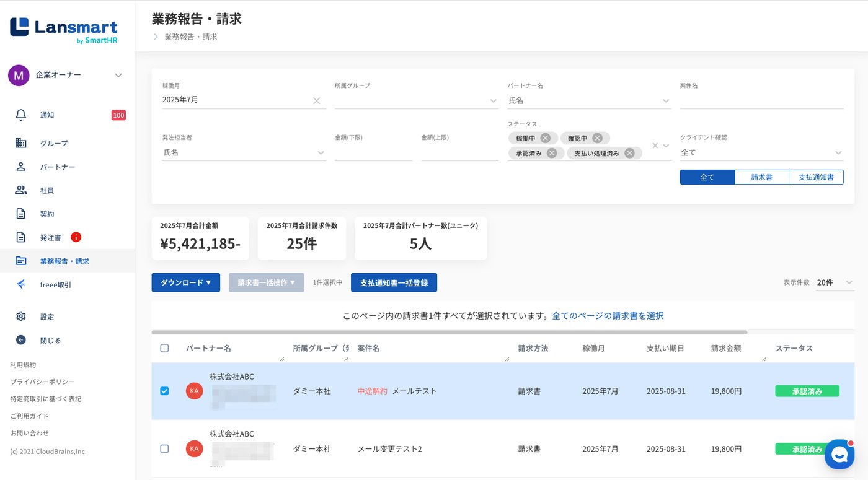
Task: Select the 全て document filter tab
Action: tap(707, 177)
